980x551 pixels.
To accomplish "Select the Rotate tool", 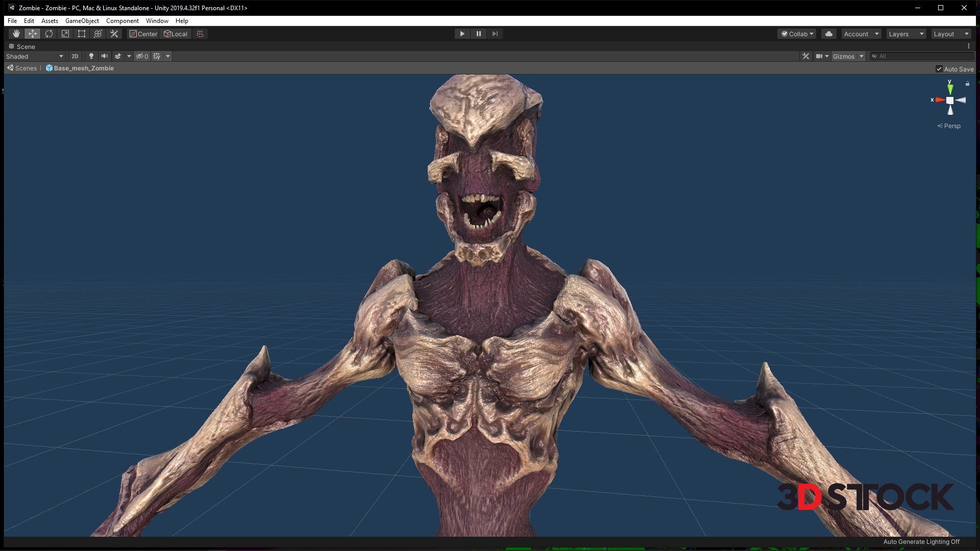I will 49,34.
